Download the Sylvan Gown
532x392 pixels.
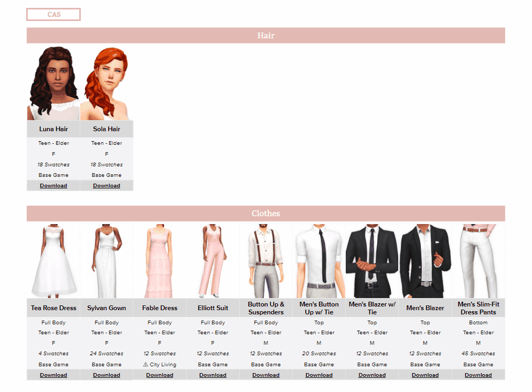pos(107,375)
